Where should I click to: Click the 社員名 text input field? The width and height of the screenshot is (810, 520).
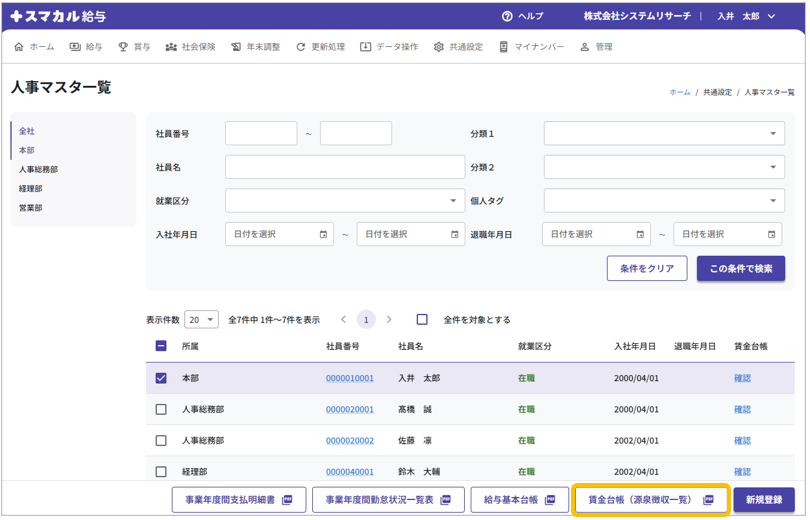345,167
